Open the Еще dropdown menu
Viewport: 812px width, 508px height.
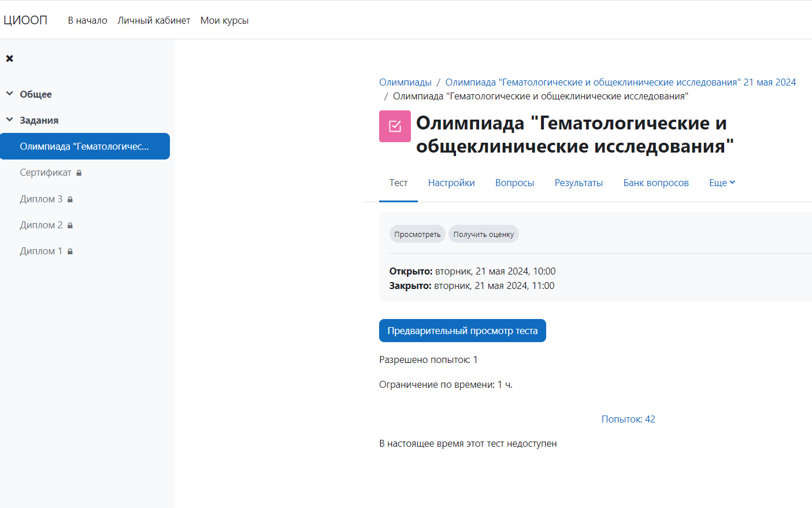(722, 183)
